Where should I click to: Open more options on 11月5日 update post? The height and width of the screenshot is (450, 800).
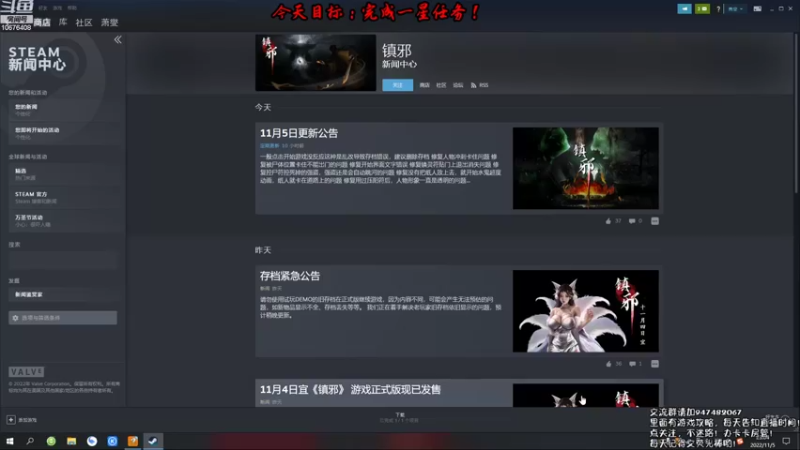point(655,221)
